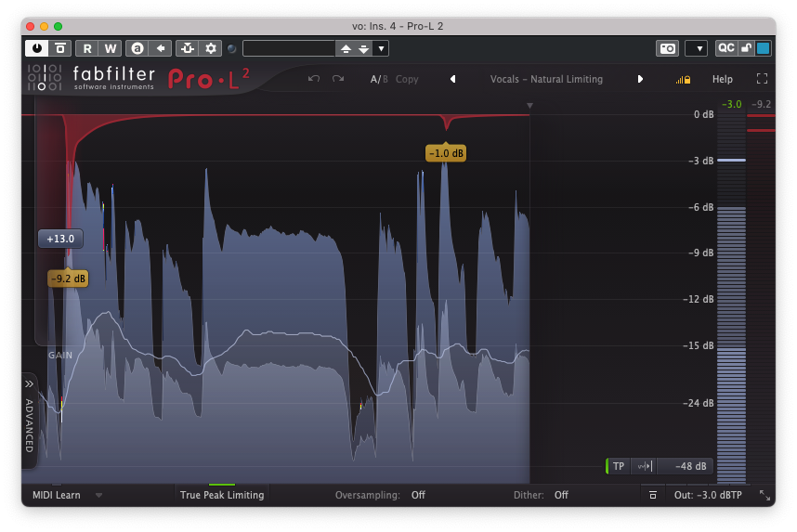
Task: Toggle the QC quick controls button
Action: tap(725, 47)
